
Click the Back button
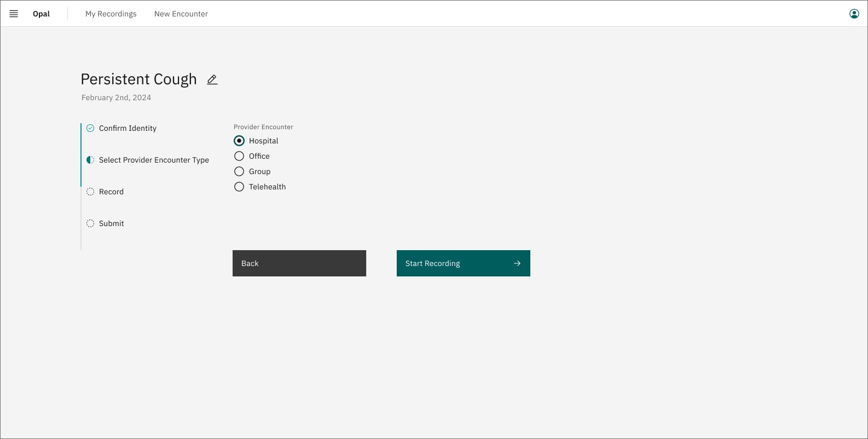299,263
